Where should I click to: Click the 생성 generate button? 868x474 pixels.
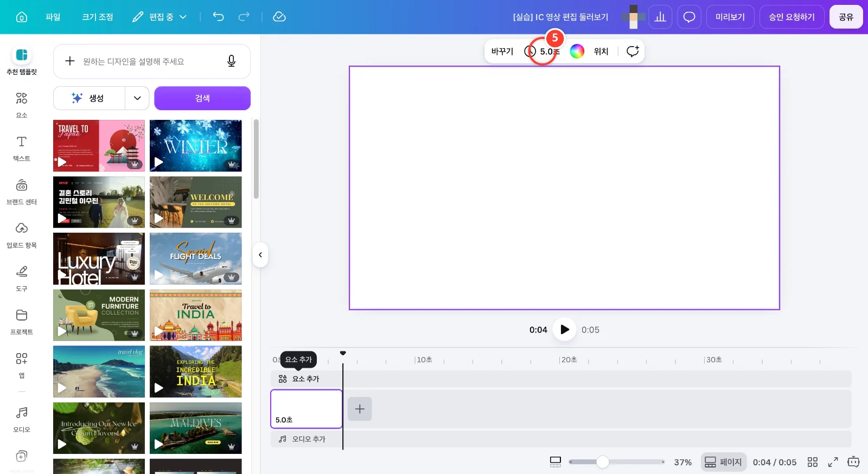(x=89, y=98)
